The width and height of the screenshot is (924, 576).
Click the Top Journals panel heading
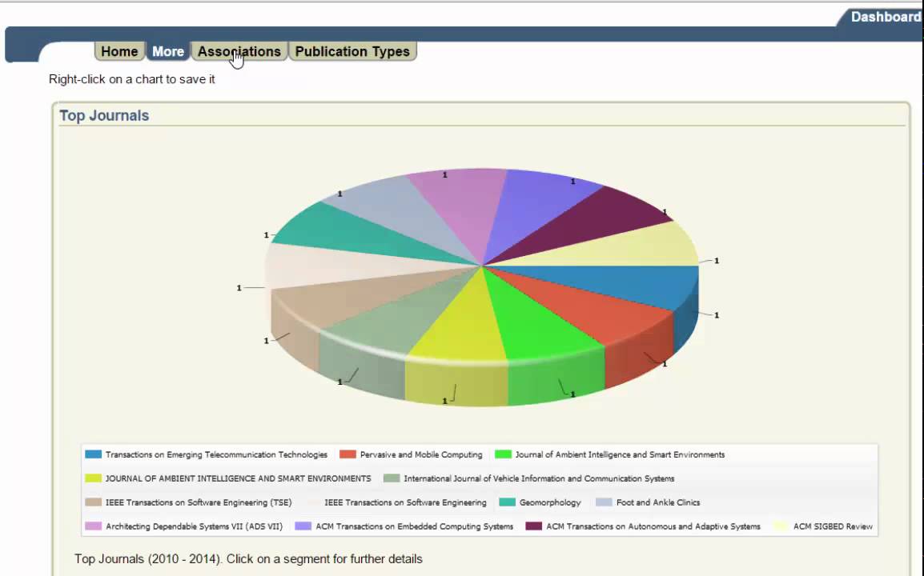pos(104,115)
